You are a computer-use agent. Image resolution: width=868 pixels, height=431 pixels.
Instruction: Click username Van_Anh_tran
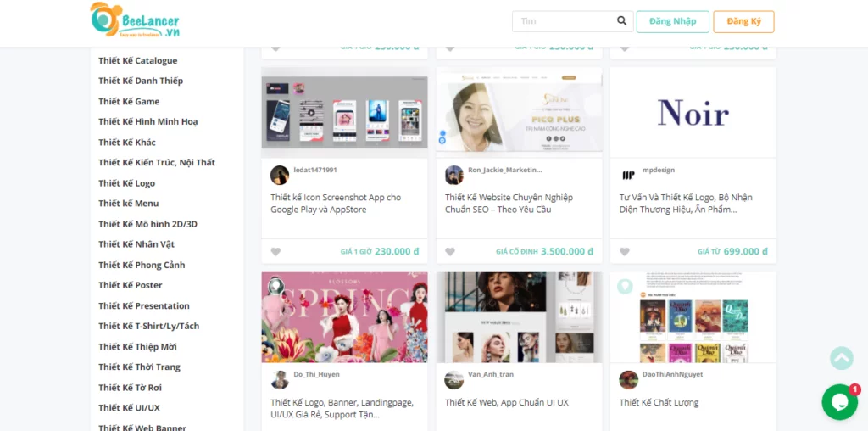tap(491, 374)
